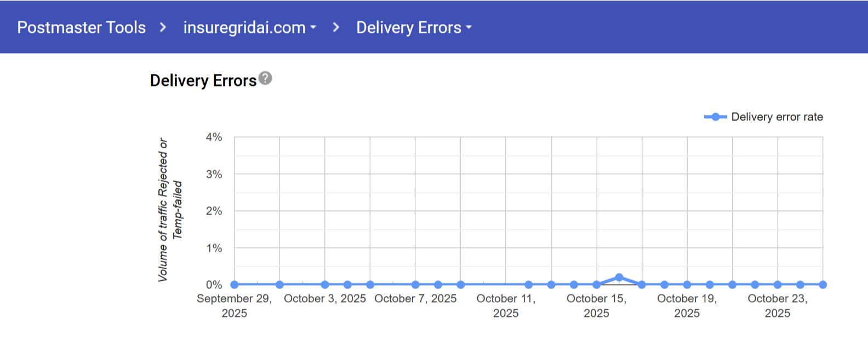The image size is (868, 353).
Task: Go to Postmaster Tools home link
Action: coord(81,27)
